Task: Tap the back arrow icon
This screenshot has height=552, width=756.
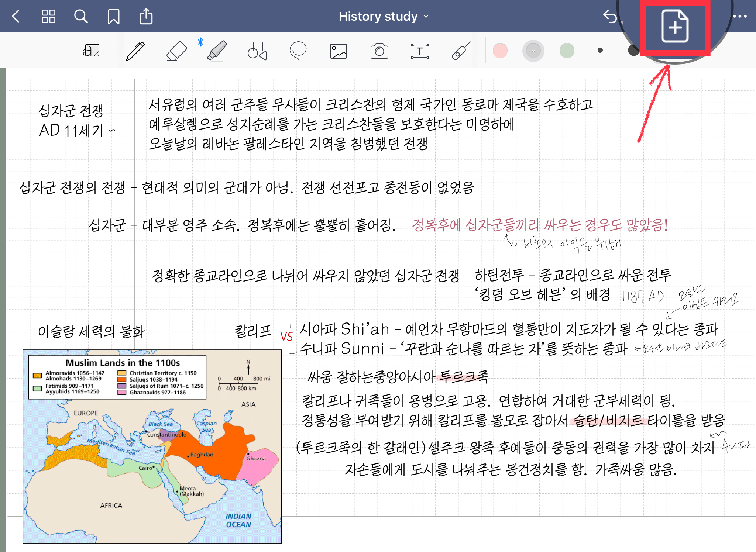Action: pos(16,17)
